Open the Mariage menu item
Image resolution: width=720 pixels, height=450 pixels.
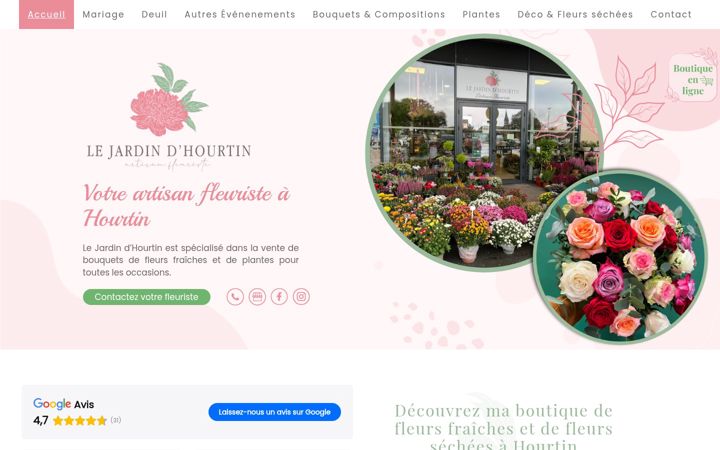click(x=103, y=14)
